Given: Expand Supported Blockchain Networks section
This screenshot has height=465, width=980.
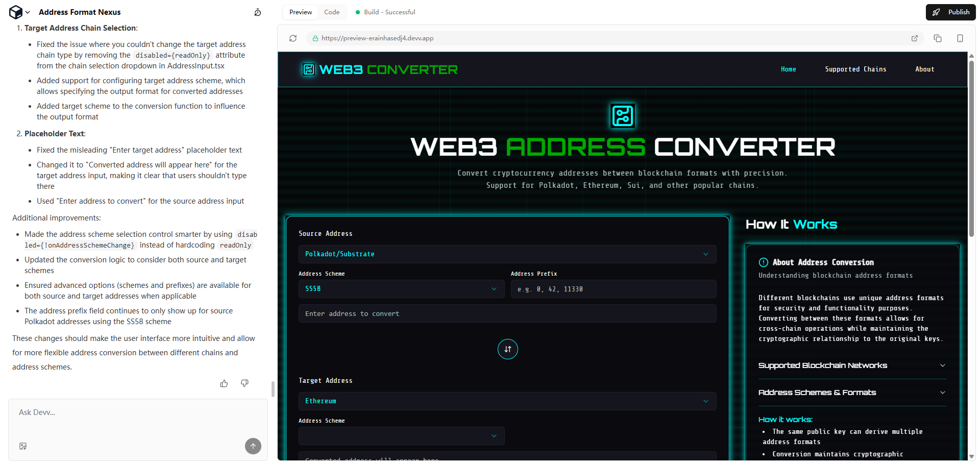Looking at the screenshot, I should [852, 365].
